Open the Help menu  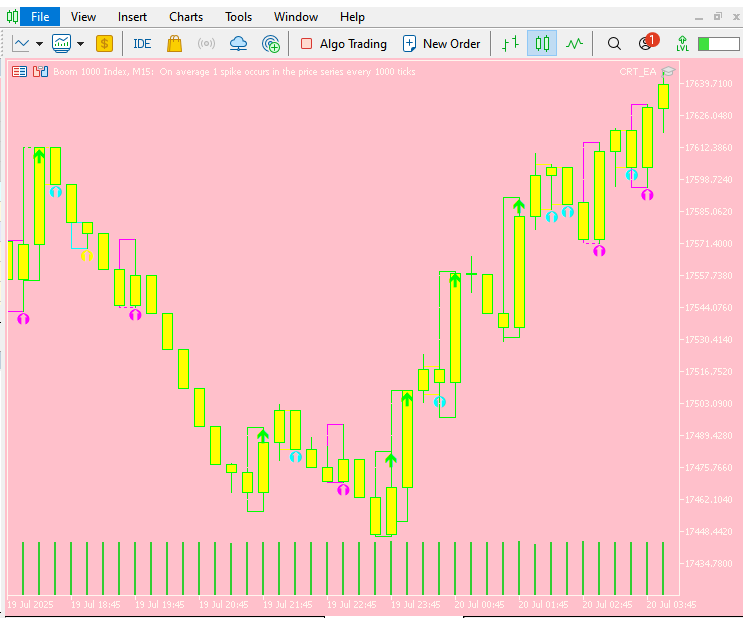[x=352, y=17]
